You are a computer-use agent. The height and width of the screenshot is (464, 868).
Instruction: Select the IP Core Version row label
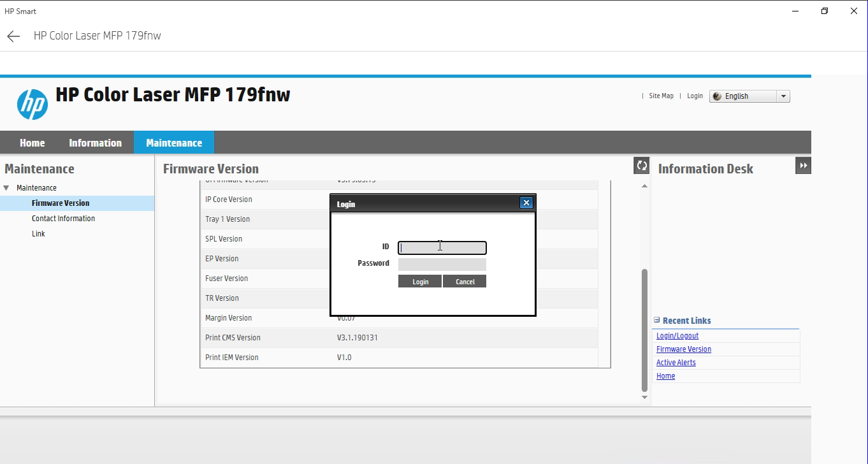pyautogui.click(x=229, y=199)
